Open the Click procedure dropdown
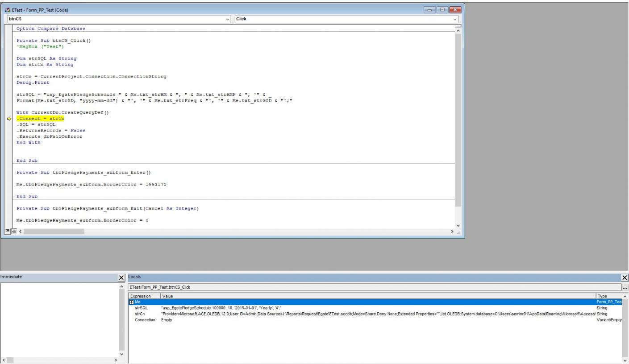This screenshot has width=629, height=364. (455, 19)
